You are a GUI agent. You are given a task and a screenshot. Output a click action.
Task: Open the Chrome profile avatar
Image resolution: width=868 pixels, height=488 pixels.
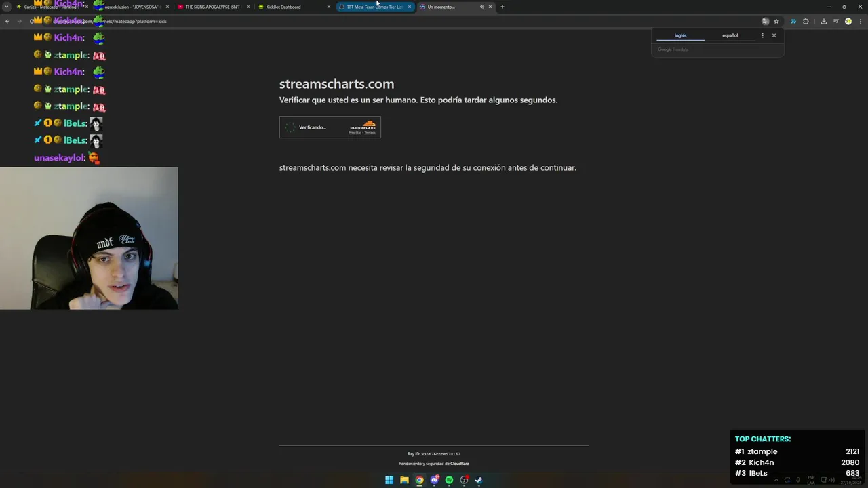coord(848,21)
